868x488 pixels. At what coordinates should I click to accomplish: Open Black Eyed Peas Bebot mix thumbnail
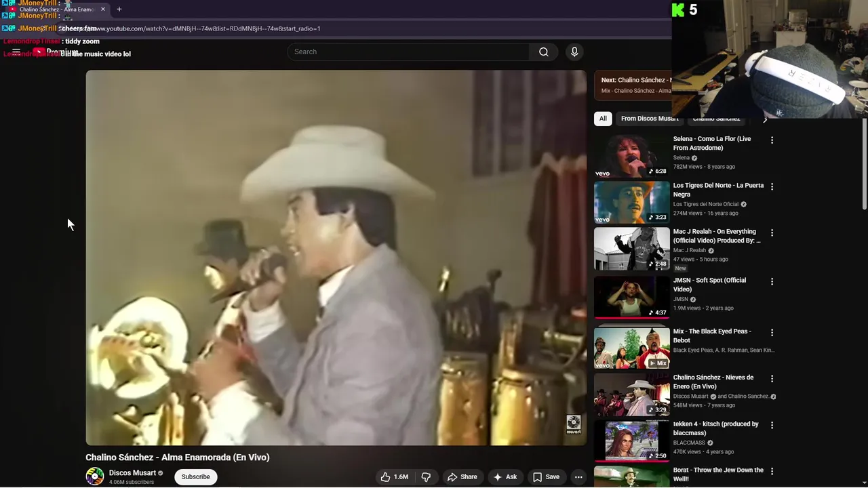pyautogui.click(x=632, y=348)
